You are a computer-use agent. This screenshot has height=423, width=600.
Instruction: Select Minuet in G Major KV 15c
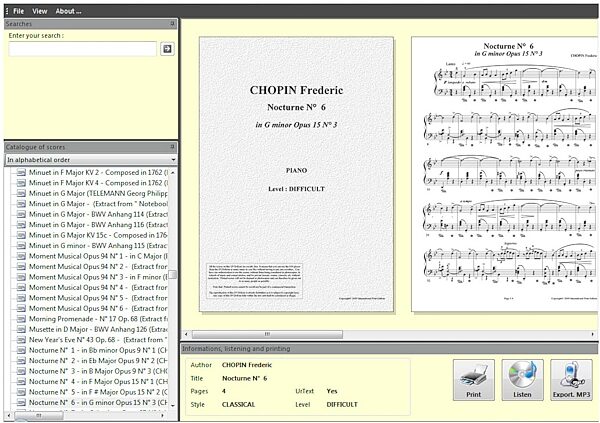tap(98, 235)
